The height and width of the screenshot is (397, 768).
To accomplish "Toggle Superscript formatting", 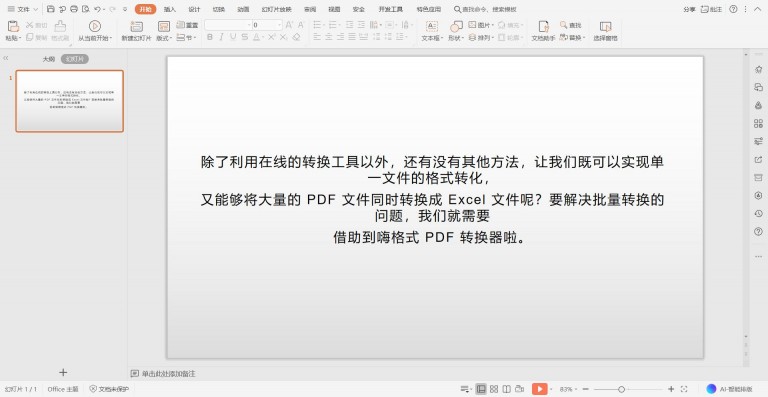I will coord(272,37).
